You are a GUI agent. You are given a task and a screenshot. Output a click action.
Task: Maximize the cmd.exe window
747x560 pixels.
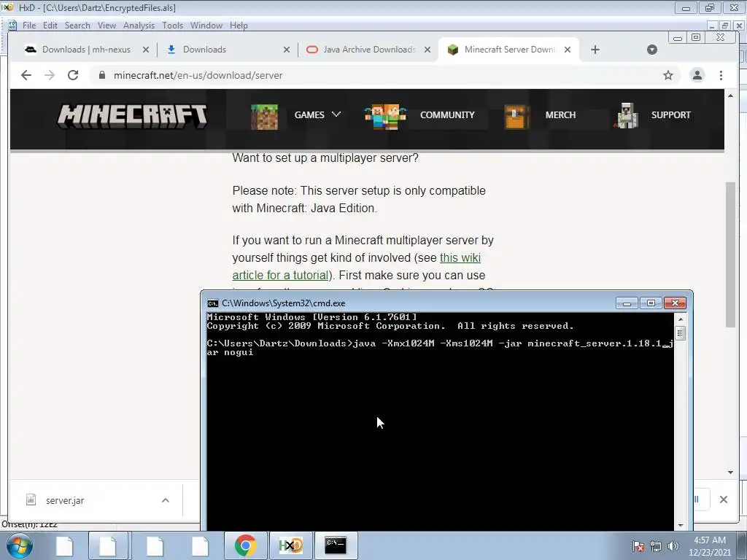tap(651, 303)
